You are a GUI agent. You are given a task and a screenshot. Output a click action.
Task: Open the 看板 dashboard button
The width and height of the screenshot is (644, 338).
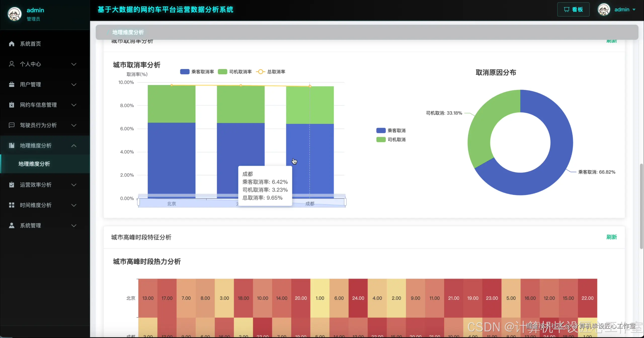573,10
